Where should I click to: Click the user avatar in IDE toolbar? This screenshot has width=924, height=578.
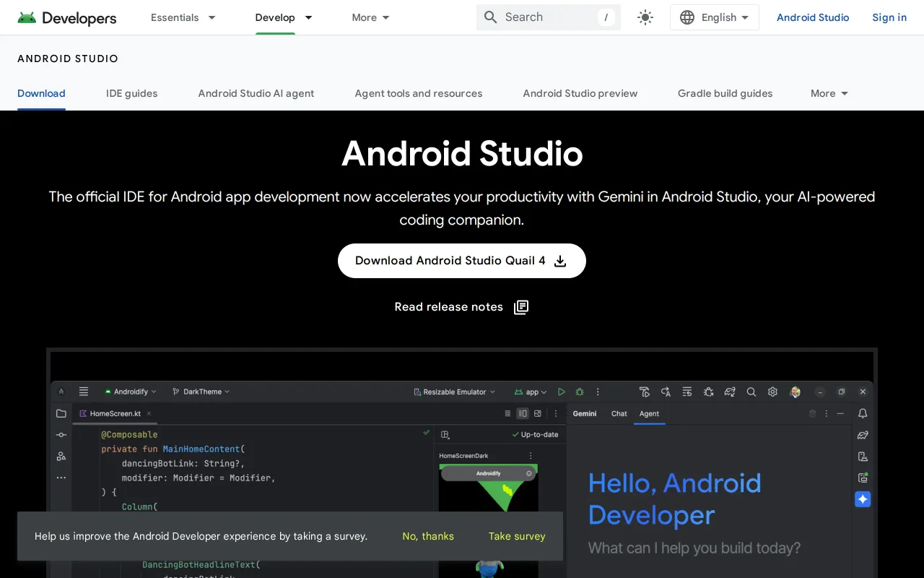(x=796, y=392)
